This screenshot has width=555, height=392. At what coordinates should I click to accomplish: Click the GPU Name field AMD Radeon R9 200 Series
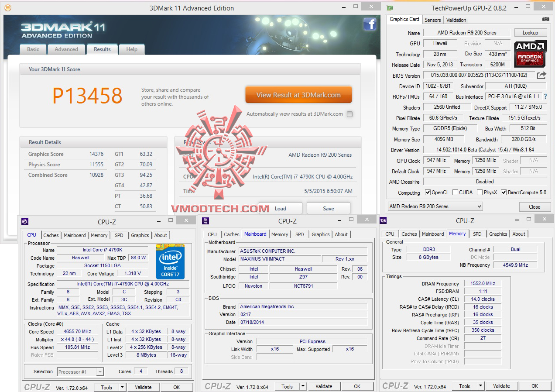click(467, 33)
